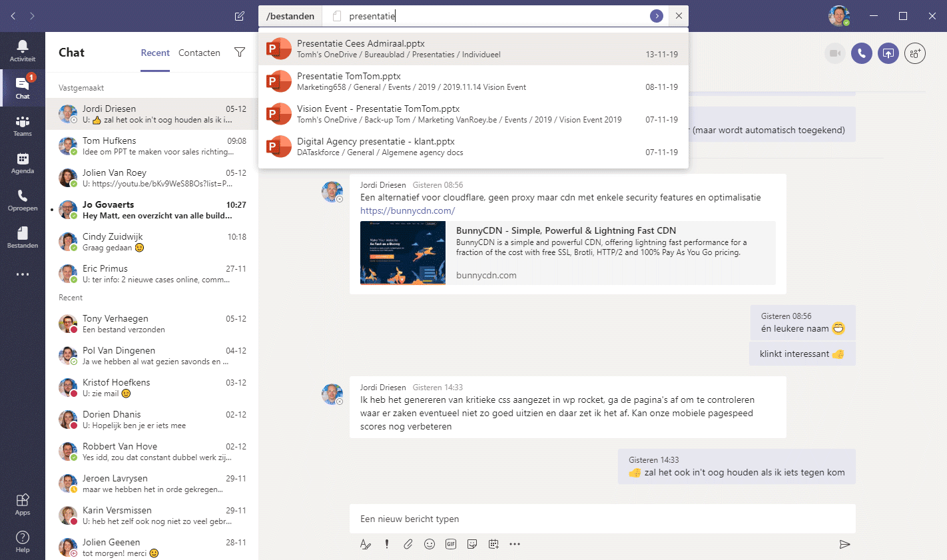Viewport: 947px width, 560px height.
Task: Open chat with Jolien Geenen
Action: tap(152, 547)
